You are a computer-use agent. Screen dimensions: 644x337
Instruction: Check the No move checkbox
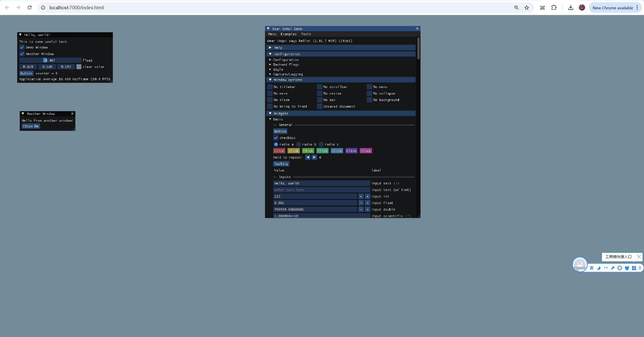270,93
